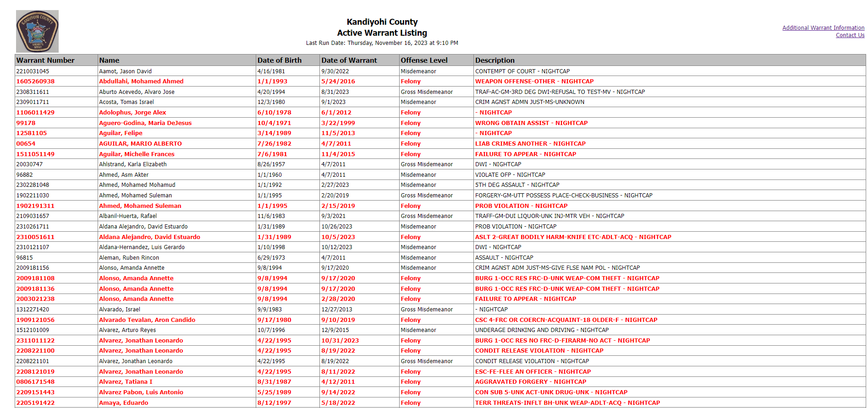Select warrant number 2310051611
This screenshot has height=408, width=868.
35,237
